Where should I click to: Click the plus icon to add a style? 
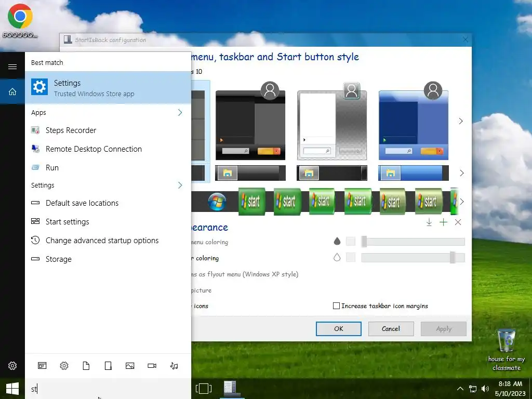(444, 222)
